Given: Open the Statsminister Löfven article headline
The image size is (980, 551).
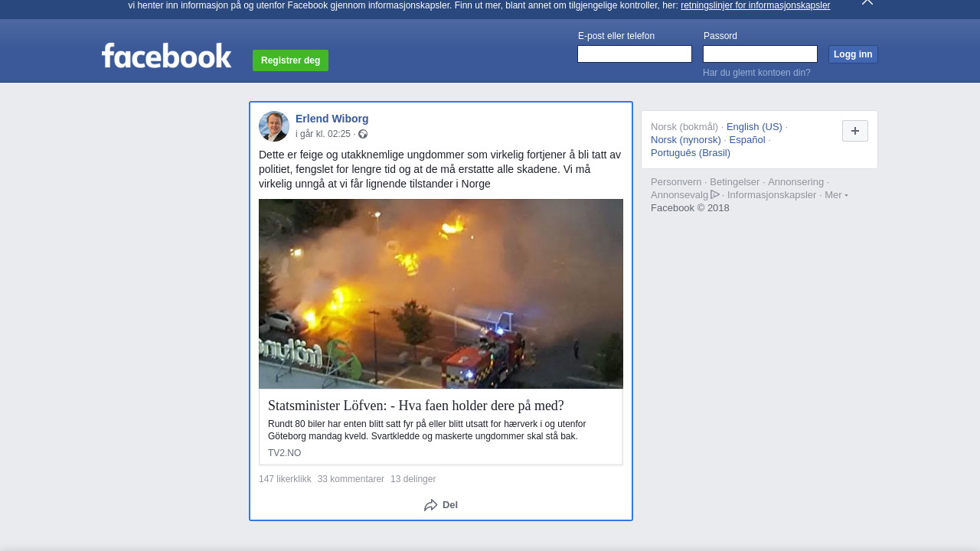Looking at the screenshot, I should (416, 406).
